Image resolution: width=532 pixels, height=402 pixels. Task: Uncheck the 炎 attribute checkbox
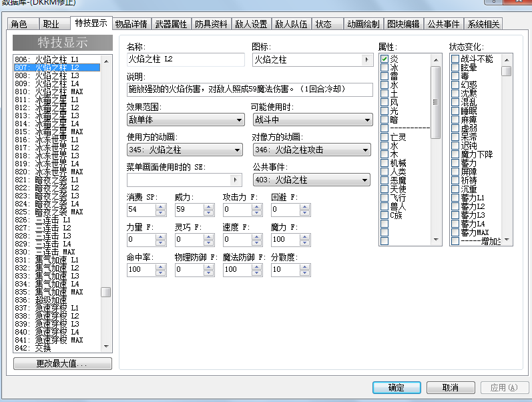[384, 59]
